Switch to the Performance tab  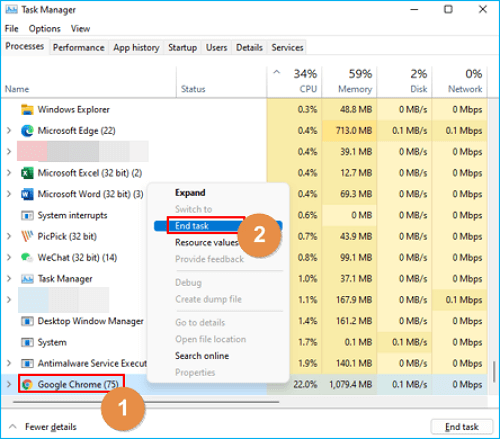tap(79, 48)
